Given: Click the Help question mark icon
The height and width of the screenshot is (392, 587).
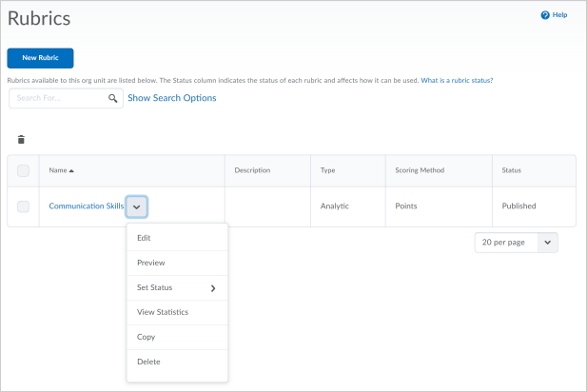Looking at the screenshot, I should [x=545, y=15].
